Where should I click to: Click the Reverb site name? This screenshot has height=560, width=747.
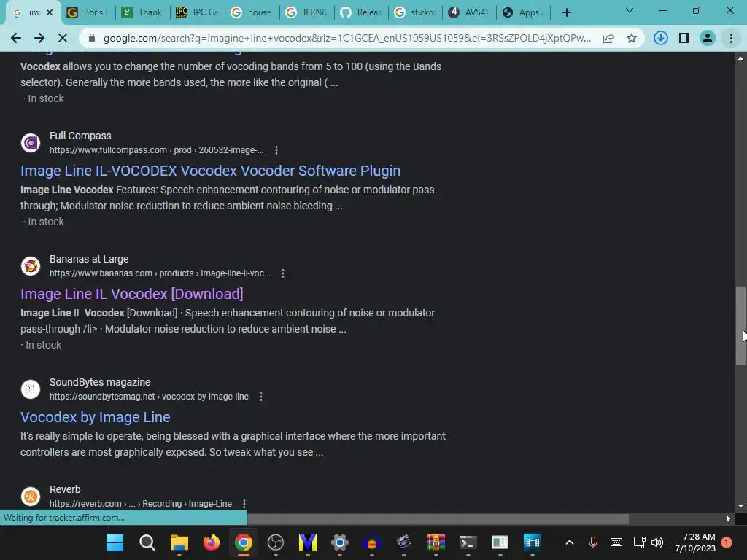65,490
